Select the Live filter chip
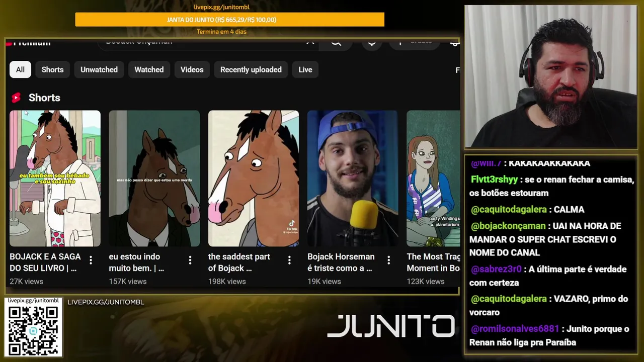644x362 pixels. point(305,69)
